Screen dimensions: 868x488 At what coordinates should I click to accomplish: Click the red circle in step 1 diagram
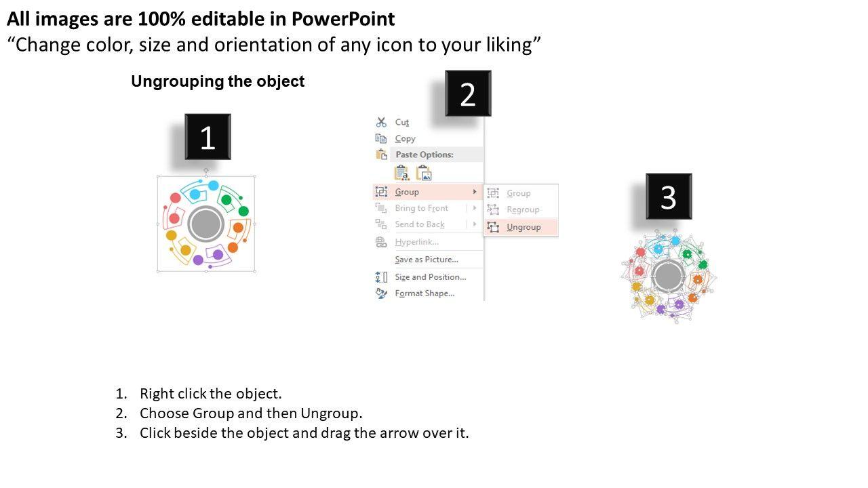click(x=175, y=198)
